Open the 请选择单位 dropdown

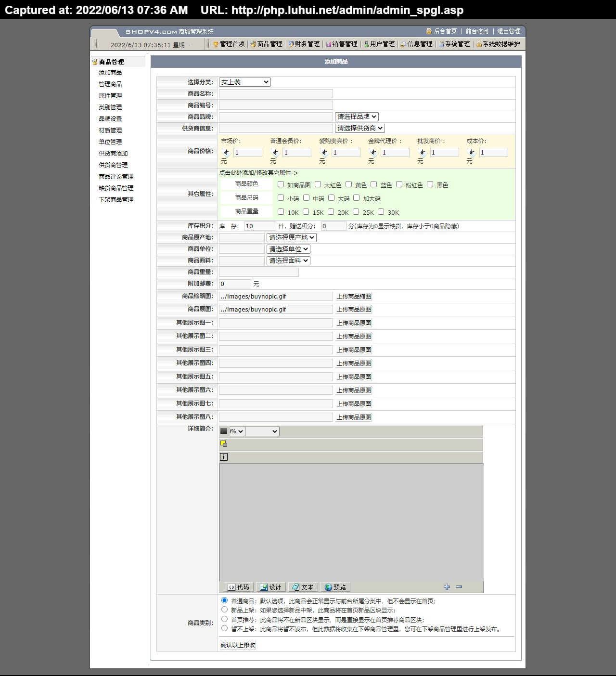pos(289,249)
